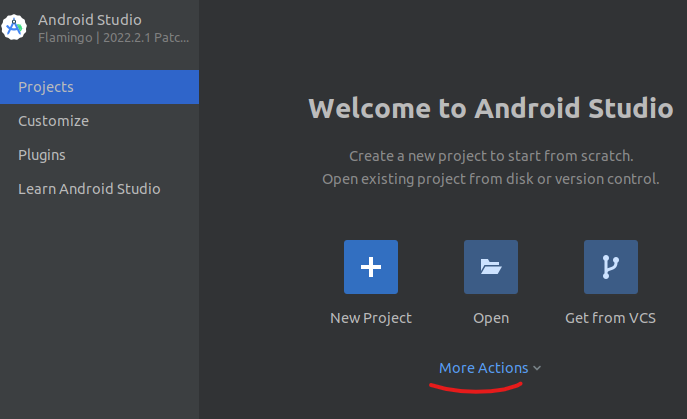This screenshot has height=419, width=687.
Task: Click the Welcome to Android Studio heading
Action: (x=490, y=108)
